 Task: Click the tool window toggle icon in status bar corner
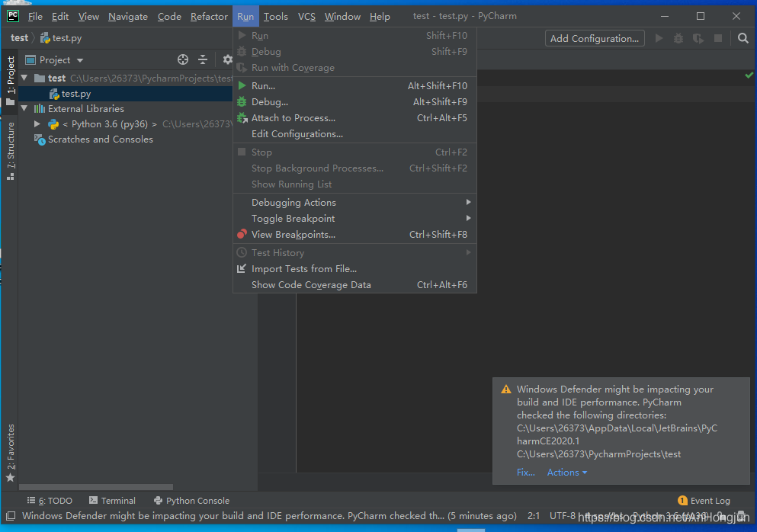click(x=11, y=515)
